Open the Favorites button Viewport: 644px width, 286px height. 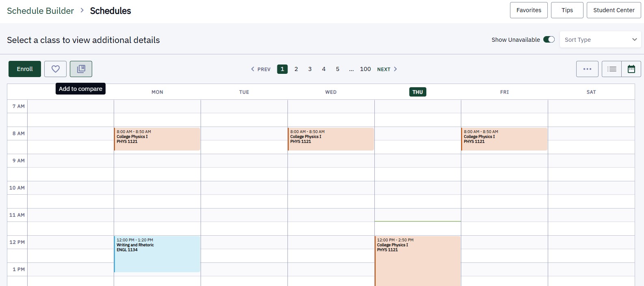pyautogui.click(x=529, y=10)
